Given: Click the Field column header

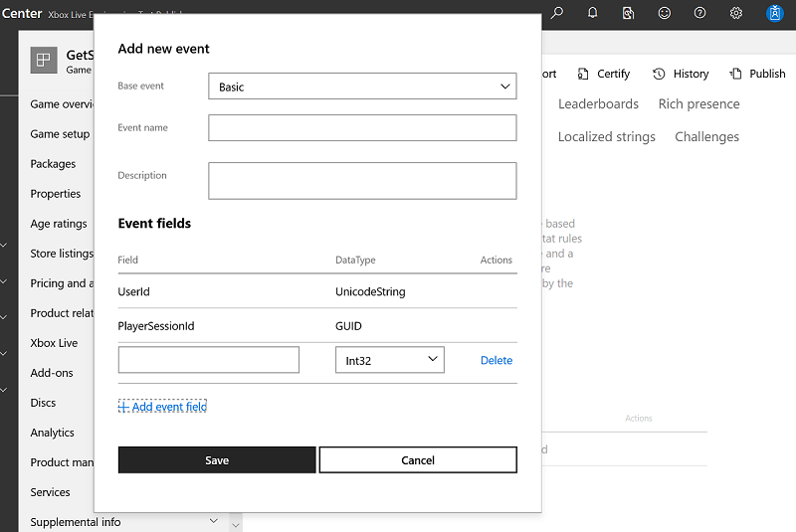Looking at the screenshot, I should click(x=128, y=260).
